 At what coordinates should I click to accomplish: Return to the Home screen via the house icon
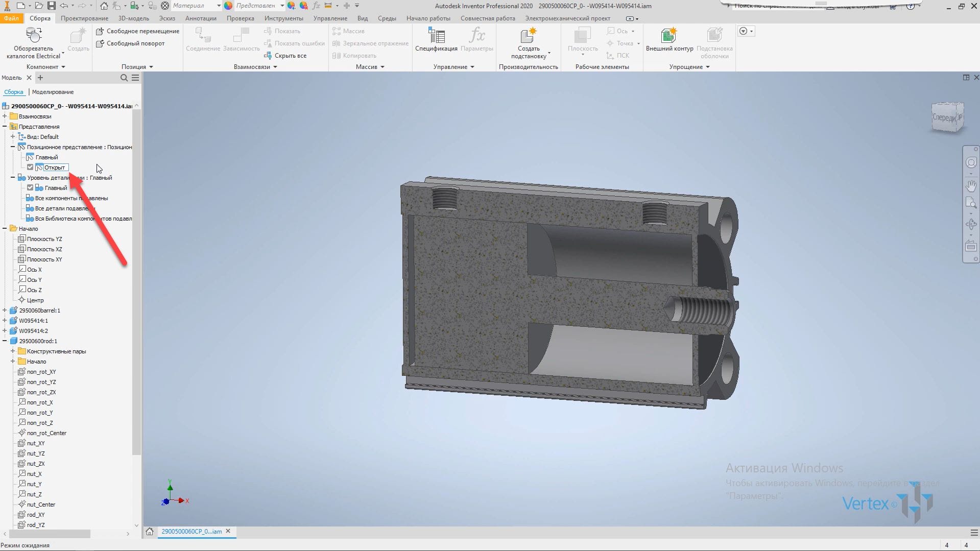(x=104, y=6)
